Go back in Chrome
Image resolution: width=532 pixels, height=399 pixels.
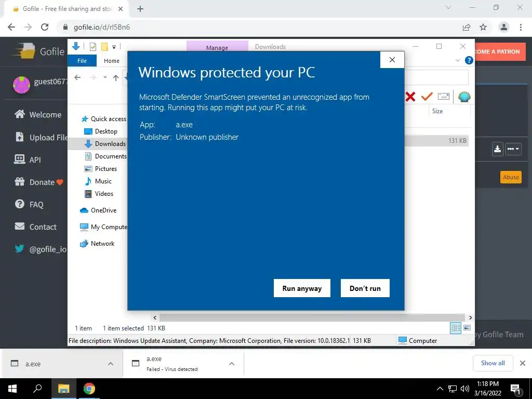(11, 27)
